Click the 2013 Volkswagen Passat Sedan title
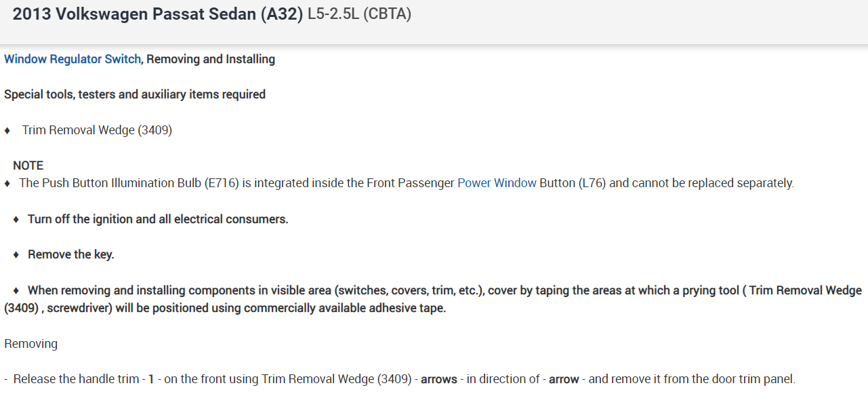This screenshot has height=413, width=868. pos(157,14)
